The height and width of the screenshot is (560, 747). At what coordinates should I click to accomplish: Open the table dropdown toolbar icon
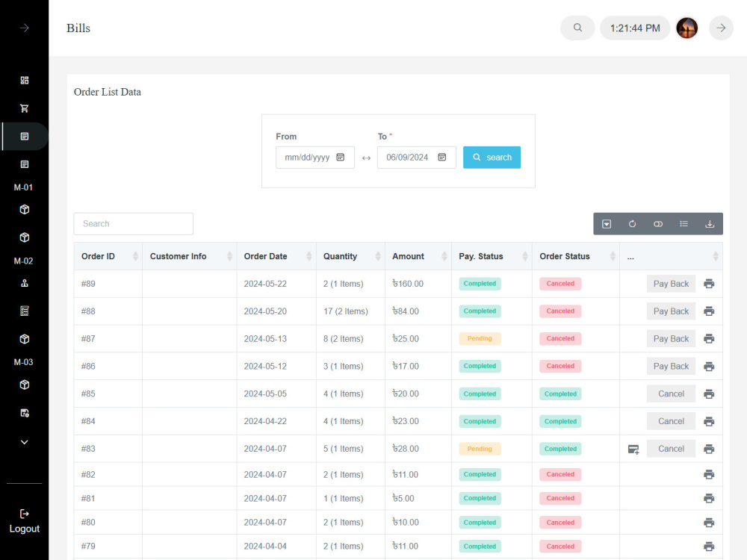(607, 224)
